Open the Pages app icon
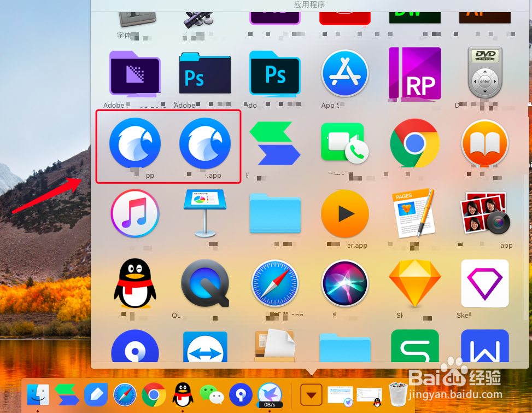532x413 pixels. [414, 213]
